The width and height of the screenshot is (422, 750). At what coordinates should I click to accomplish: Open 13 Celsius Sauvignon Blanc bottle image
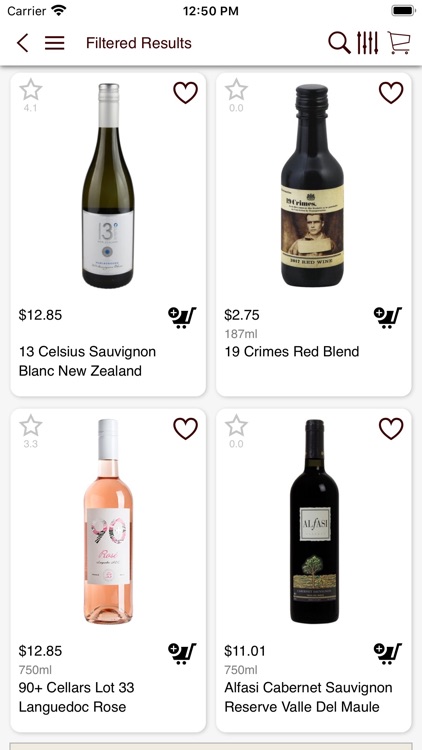[x=108, y=186]
